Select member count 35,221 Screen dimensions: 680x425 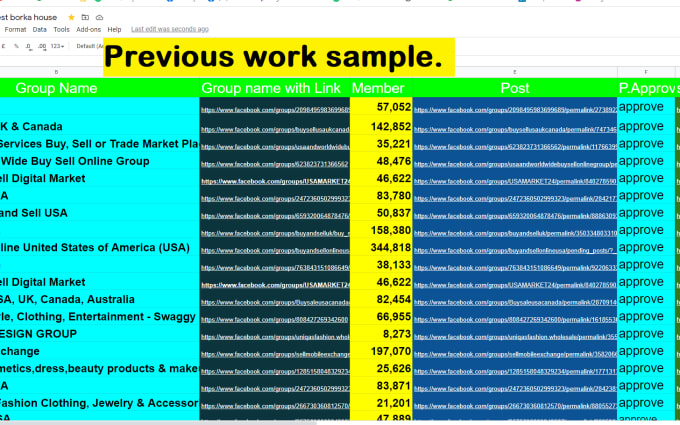[381, 144]
